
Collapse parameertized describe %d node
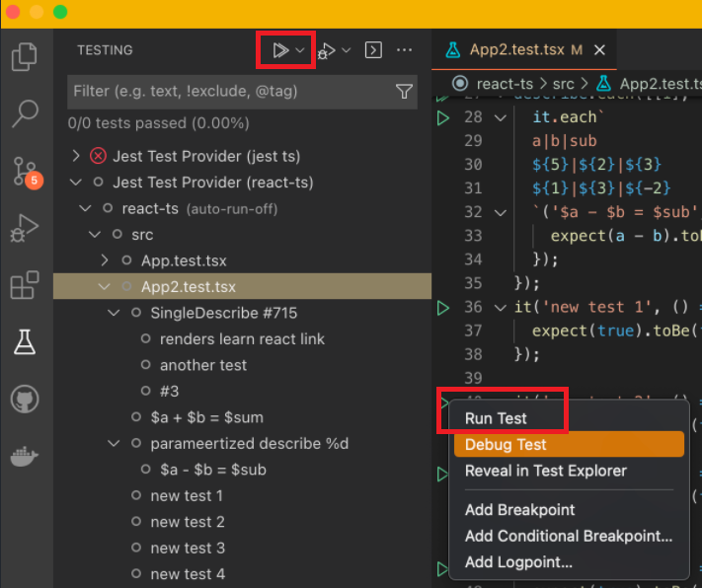click(x=114, y=443)
